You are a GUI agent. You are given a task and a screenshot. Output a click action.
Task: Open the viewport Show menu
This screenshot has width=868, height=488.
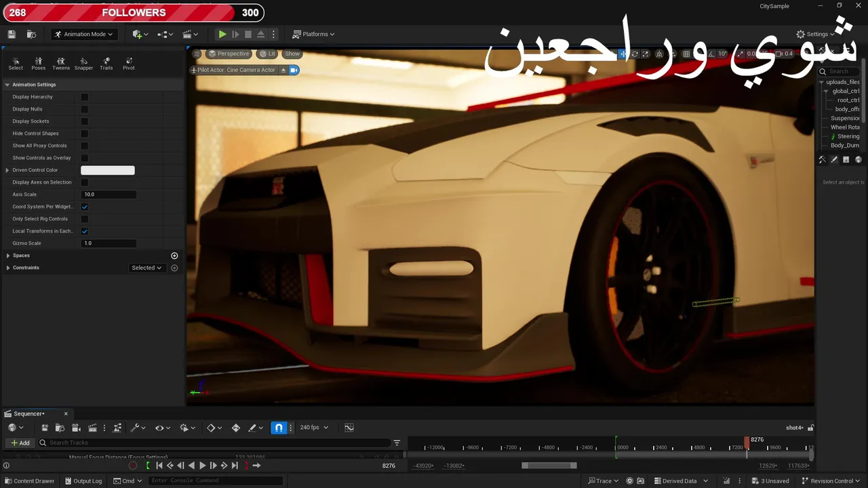(292, 54)
